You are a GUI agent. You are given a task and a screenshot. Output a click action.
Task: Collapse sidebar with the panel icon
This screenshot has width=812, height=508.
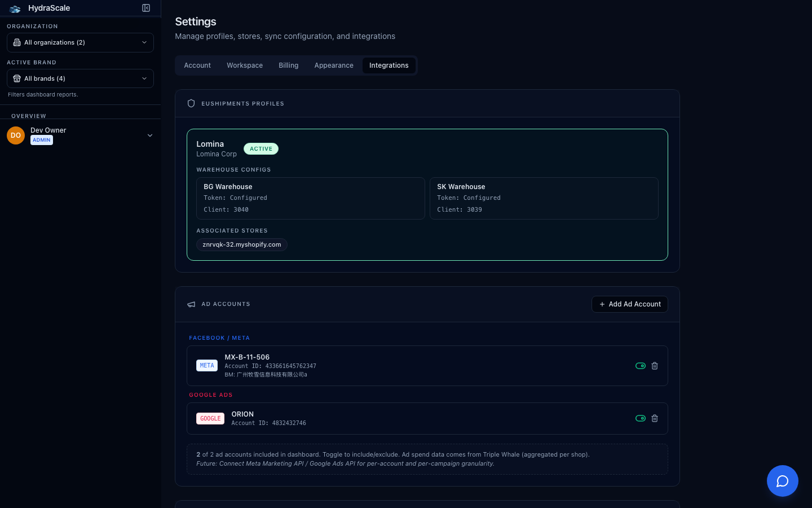coord(146,8)
